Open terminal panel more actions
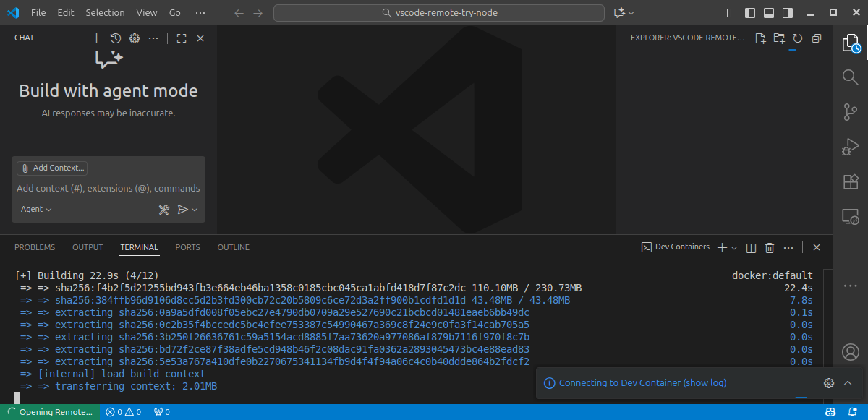The image size is (868, 420). 788,248
